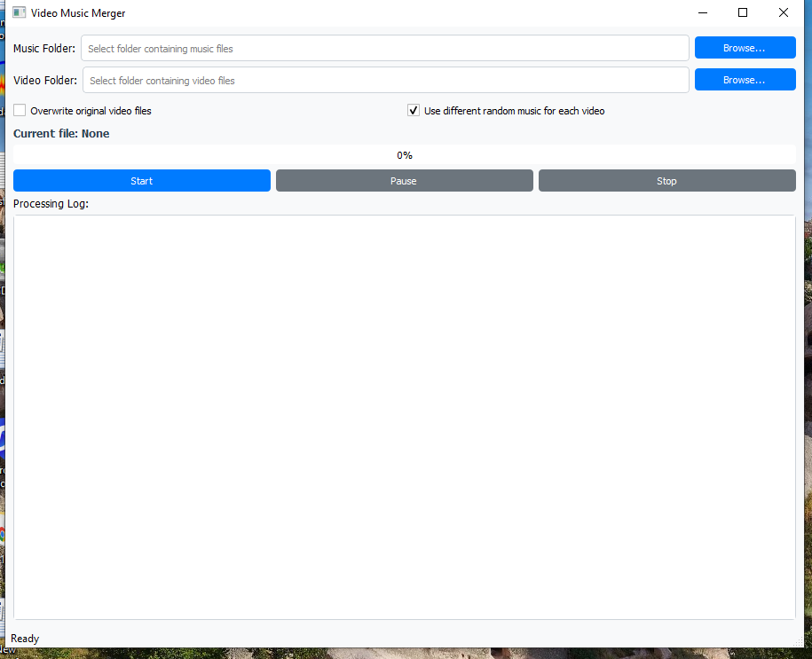
Task: Minimize the Video Music Merger window
Action: coord(703,13)
